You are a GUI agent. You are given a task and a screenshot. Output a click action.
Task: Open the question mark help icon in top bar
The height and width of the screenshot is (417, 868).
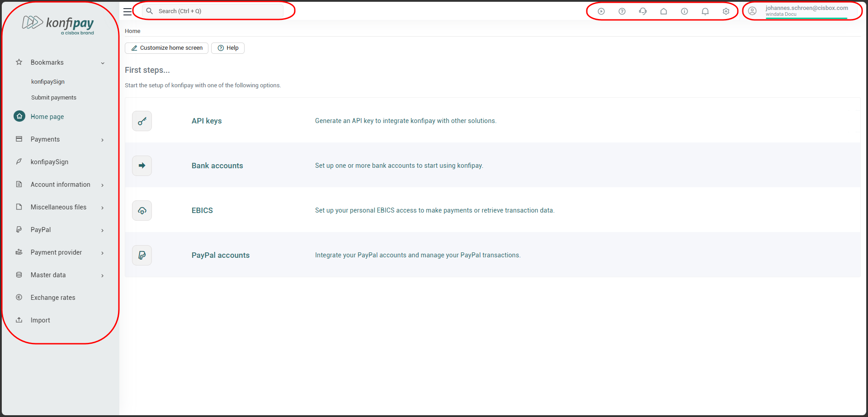coord(622,11)
